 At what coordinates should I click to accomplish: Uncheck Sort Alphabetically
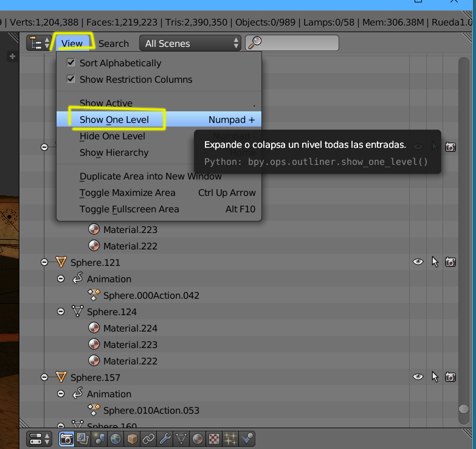[x=71, y=63]
